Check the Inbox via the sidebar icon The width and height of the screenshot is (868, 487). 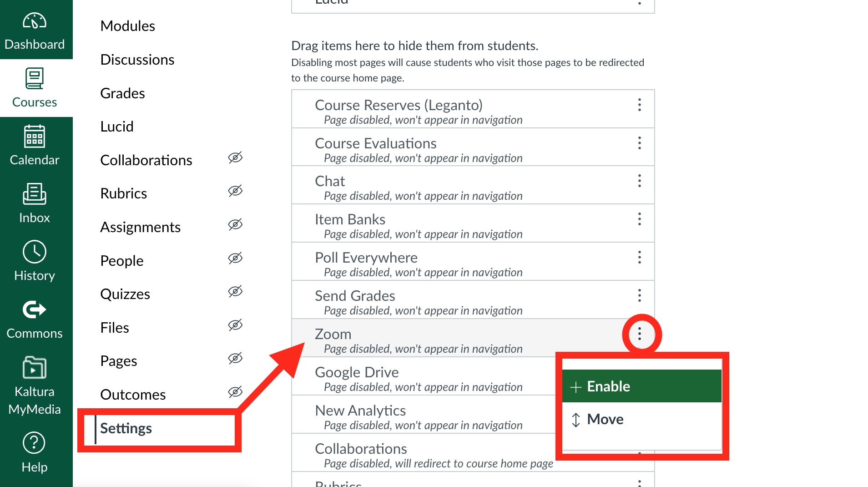35,203
